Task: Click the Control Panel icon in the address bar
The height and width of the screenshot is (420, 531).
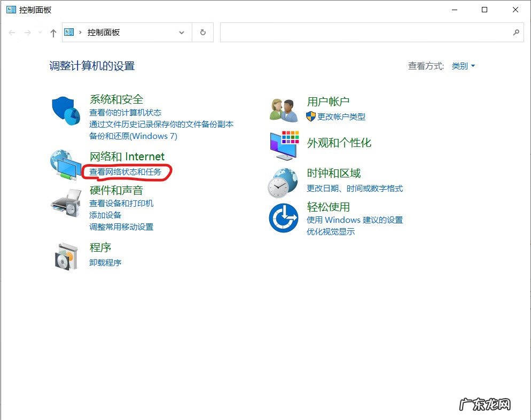Action: [69, 33]
